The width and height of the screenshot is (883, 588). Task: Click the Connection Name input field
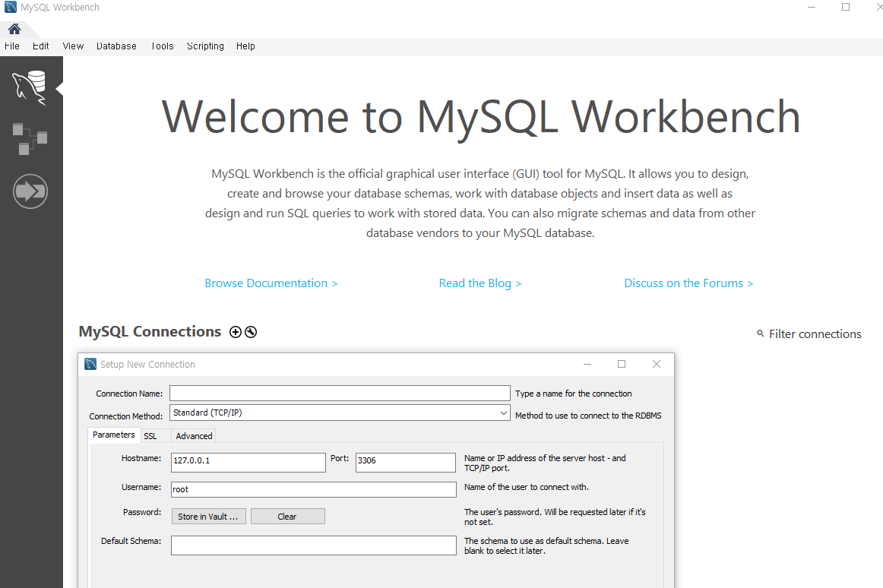[340, 393]
